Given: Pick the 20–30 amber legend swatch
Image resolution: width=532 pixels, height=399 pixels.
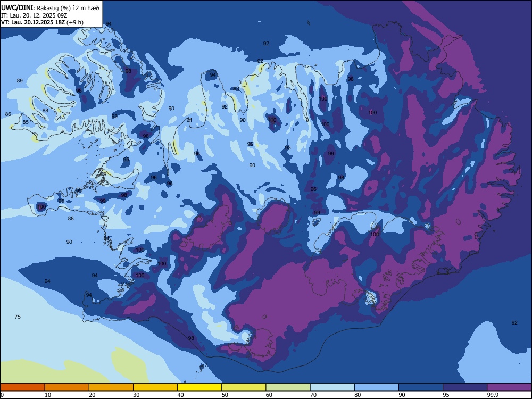Looking at the screenshot, I should [111, 387].
